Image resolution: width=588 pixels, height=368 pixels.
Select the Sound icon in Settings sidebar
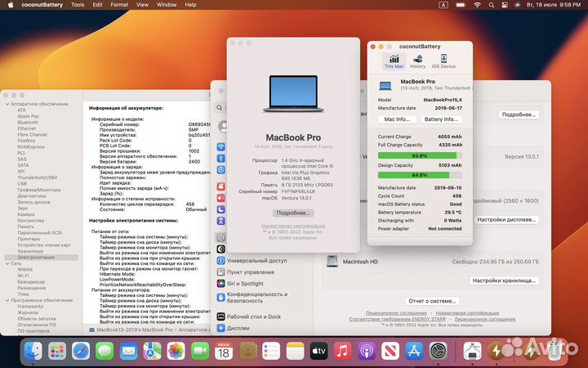(x=220, y=198)
